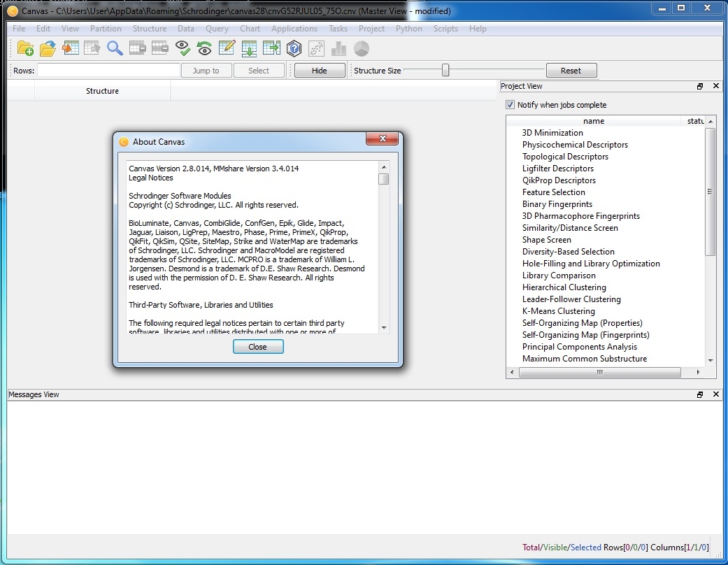Click Close button in About dialog

coord(257,347)
